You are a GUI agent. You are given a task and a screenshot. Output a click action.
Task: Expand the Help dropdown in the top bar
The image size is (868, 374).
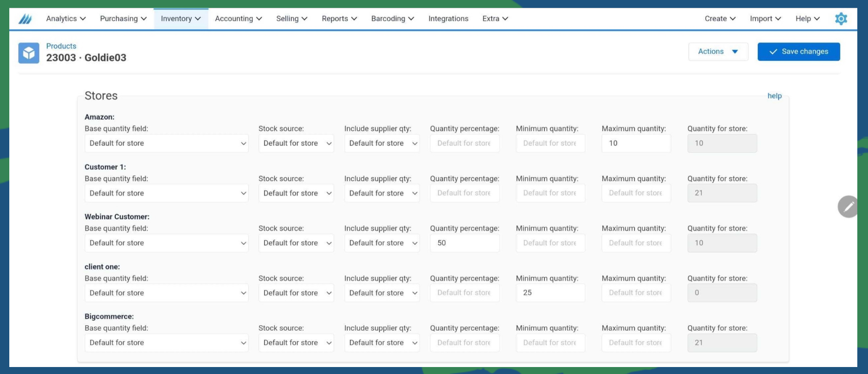(808, 19)
